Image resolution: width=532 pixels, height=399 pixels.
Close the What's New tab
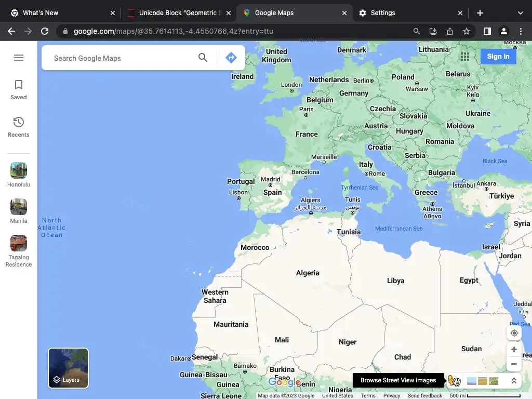pos(113,13)
